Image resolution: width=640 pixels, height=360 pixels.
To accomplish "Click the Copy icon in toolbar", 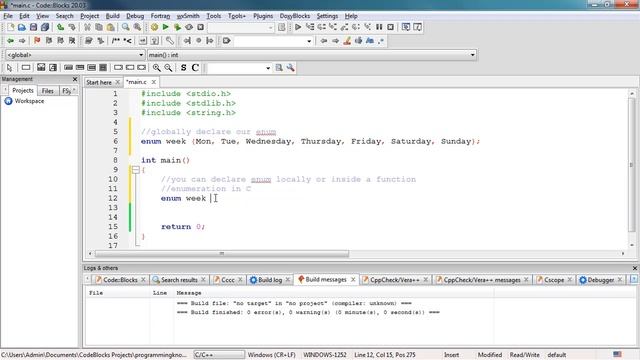I will pyautogui.click(x=99, y=27).
